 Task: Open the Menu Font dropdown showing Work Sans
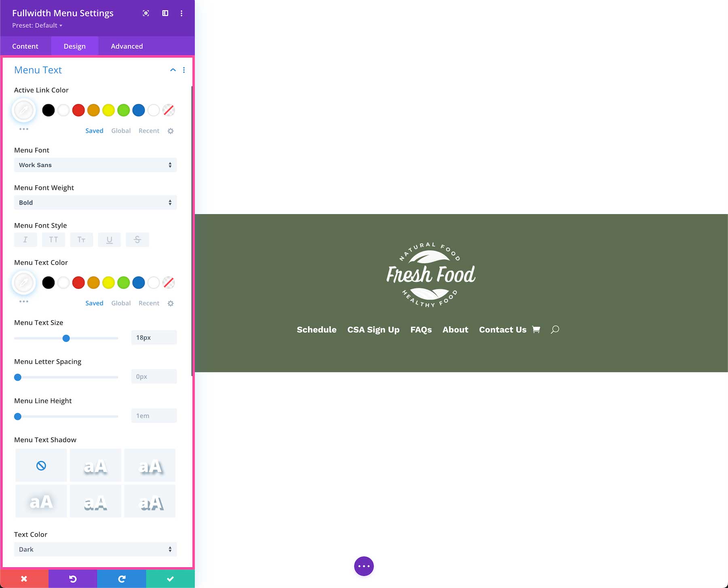95,165
